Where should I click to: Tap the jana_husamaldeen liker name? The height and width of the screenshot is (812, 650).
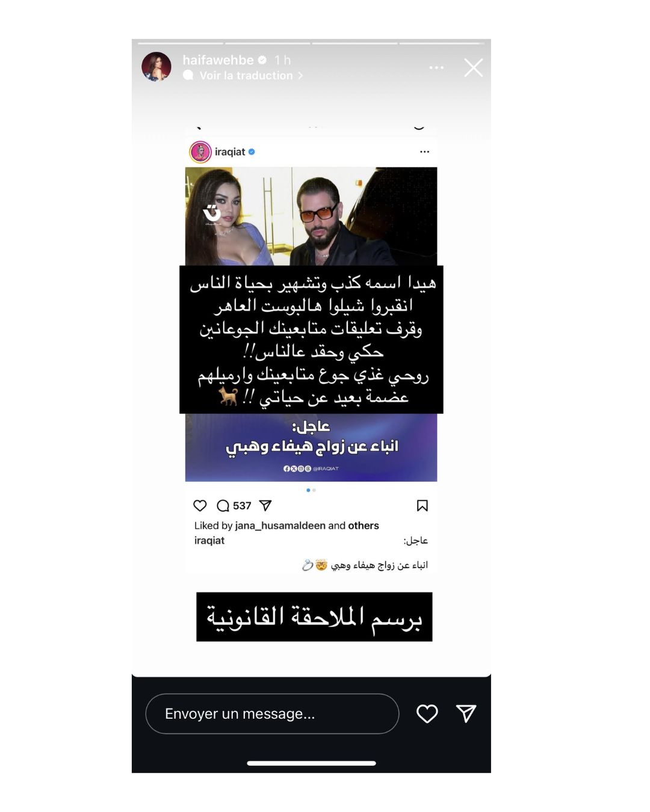coord(280,526)
